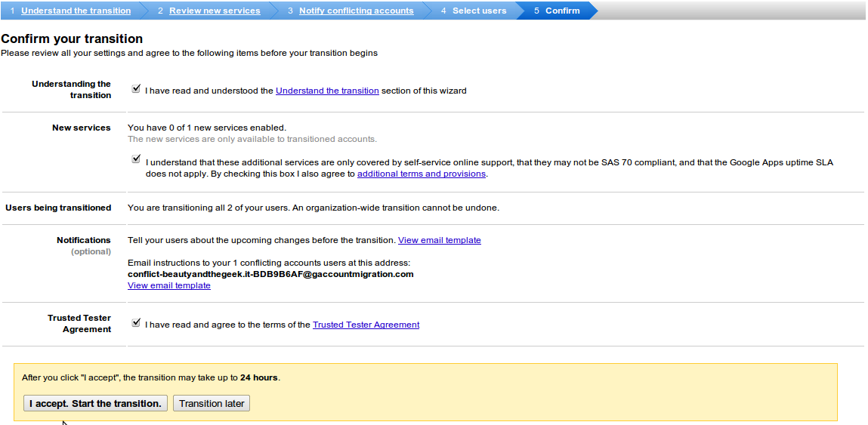Click 'I accept. Start the transition.' button

[95, 403]
